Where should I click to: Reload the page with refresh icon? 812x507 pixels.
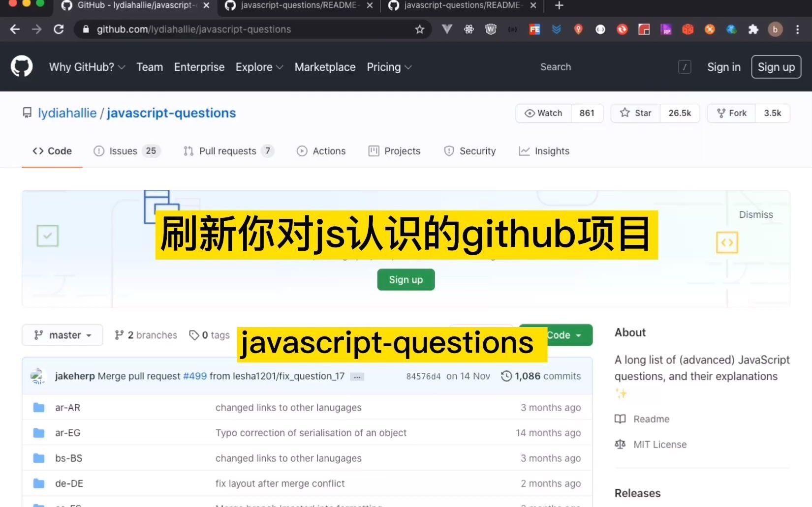click(x=59, y=30)
